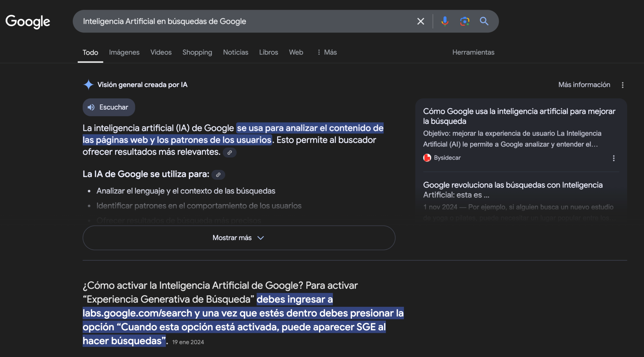Click the Bysidecar favicon
This screenshot has width=644, height=357.
point(427,158)
